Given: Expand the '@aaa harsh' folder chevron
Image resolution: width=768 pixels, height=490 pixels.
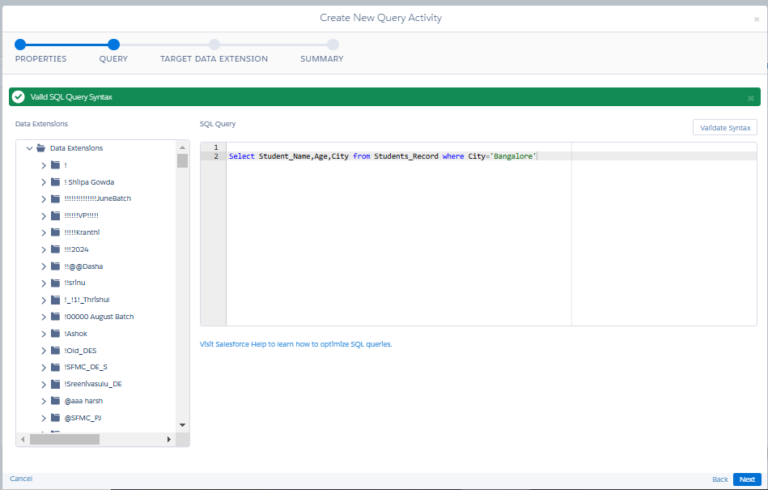Looking at the screenshot, I should [44, 401].
